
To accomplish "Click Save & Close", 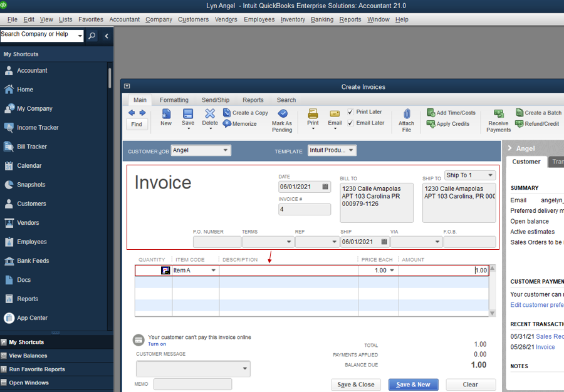I will click(356, 384).
